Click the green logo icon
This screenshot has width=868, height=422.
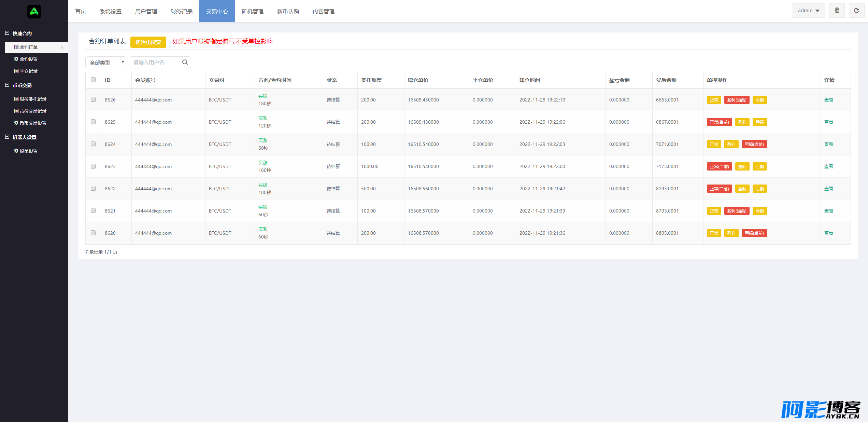tap(34, 12)
